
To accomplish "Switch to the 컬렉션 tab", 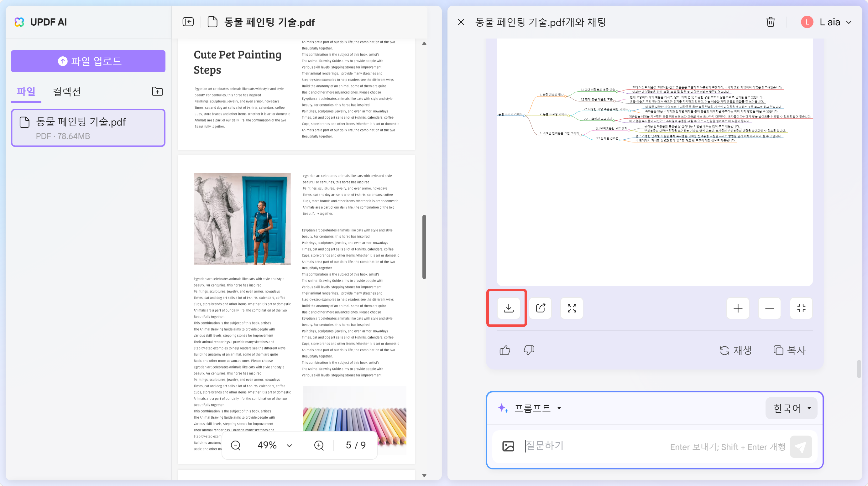I will (x=67, y=91).
